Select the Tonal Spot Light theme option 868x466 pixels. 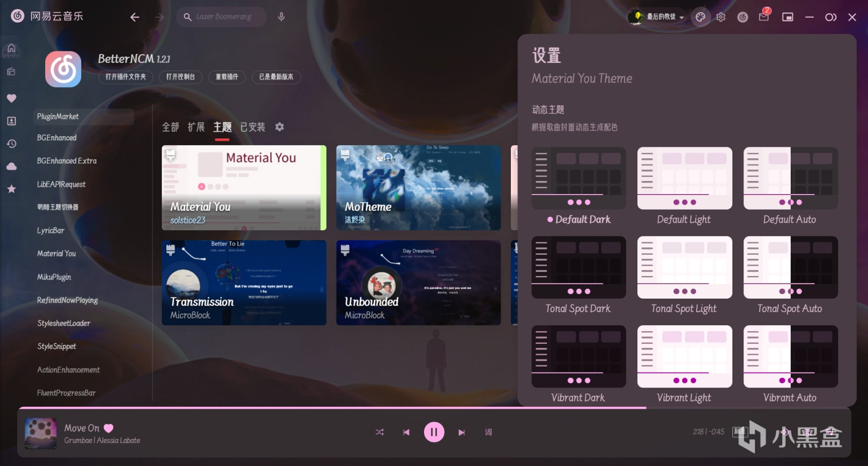click(684, 275)
